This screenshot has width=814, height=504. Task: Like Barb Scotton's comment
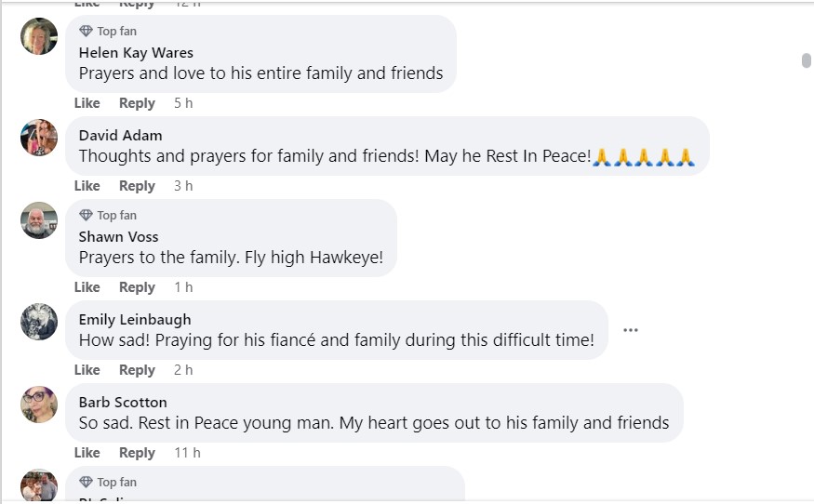(x=87, y=453)
